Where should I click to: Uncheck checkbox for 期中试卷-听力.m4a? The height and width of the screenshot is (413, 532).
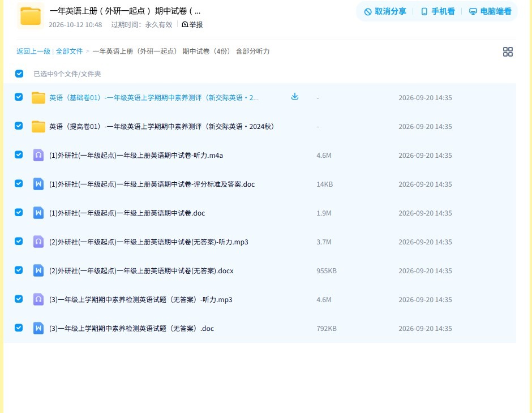coord(19,154)
